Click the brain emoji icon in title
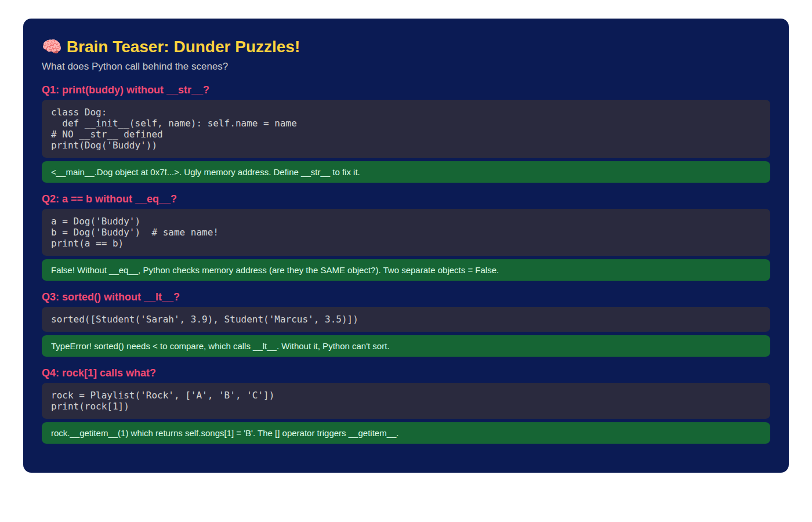812x522 pixels. click(x=52, y=47)
